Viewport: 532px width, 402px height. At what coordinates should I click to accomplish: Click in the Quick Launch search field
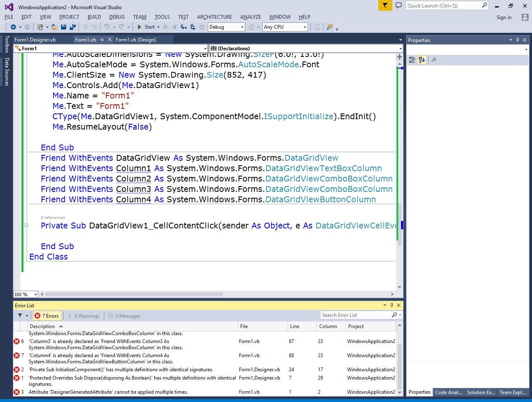click(x=443, y=5)
